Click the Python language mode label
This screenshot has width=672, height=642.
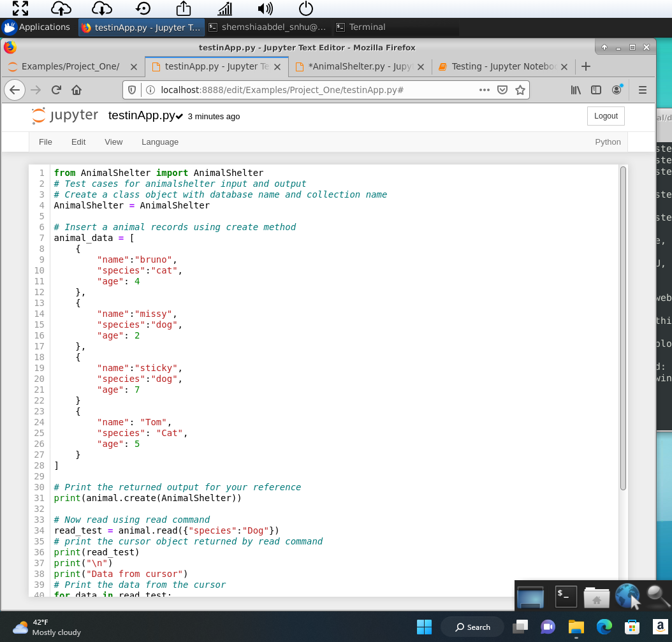608,142
